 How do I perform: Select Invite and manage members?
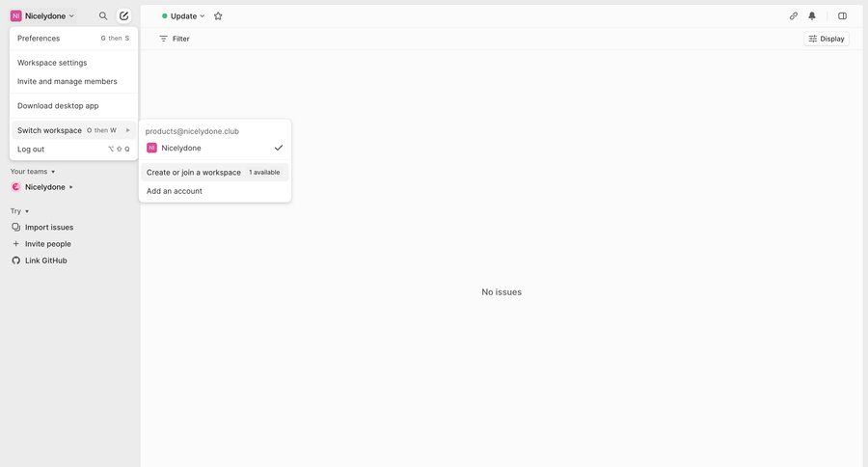pyautogui.click(x=73, y=81)
